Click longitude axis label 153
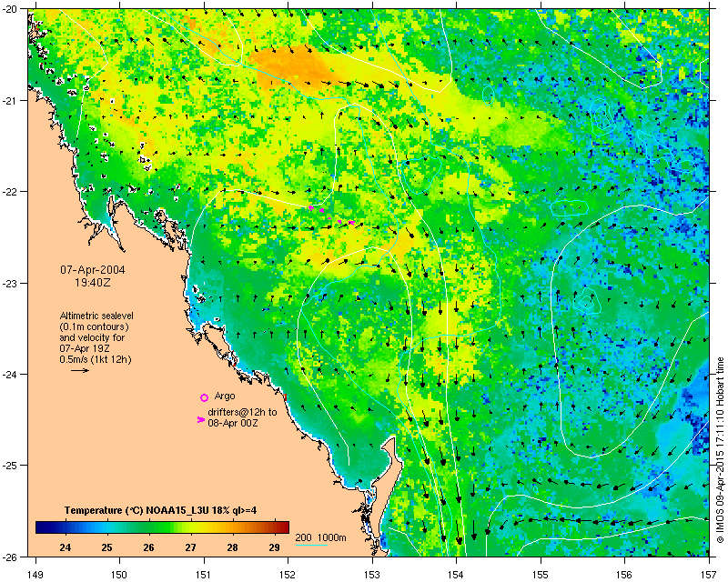The image size is (728, 582). tap(372, 574)
